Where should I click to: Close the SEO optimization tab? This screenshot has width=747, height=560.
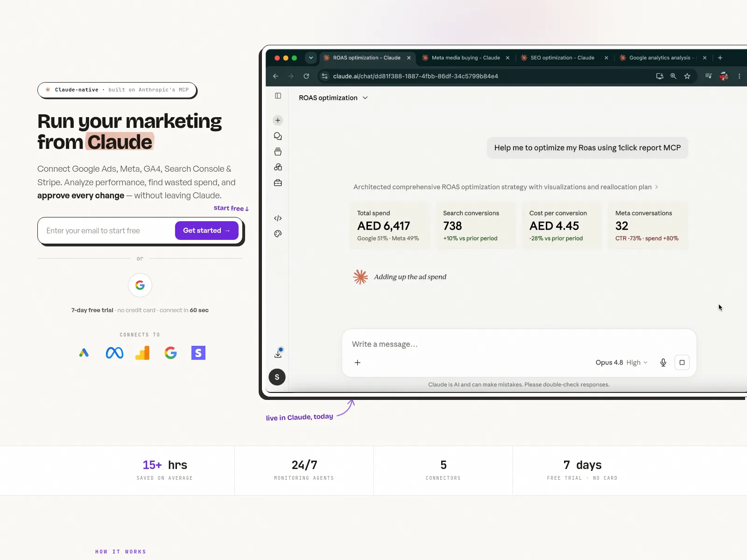(x=606, y=58)
